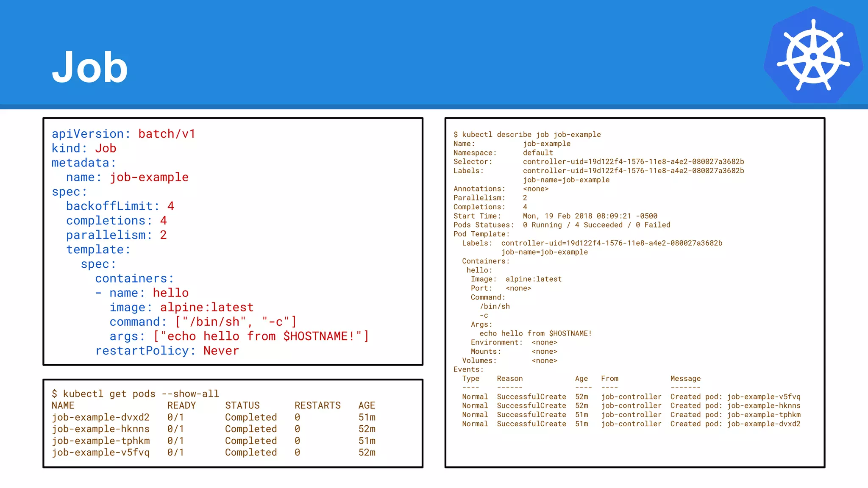Click the restartPolicy Never text
Image resolution: width=868 pixels, height=488 pixels.
coord(167,351)
